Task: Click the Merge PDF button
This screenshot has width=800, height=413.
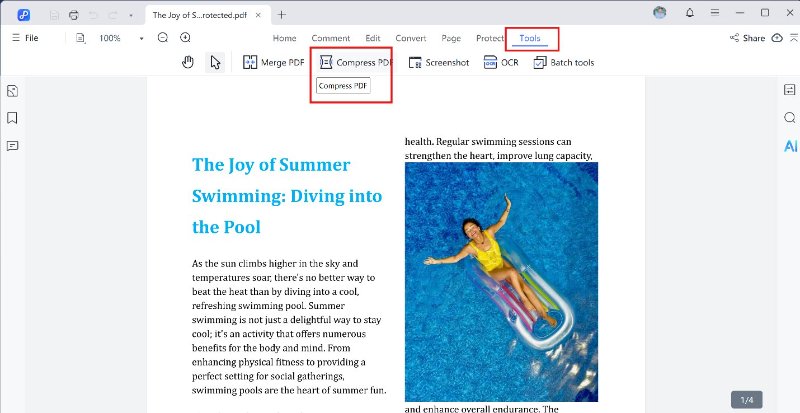Action: tap(274, 62)
